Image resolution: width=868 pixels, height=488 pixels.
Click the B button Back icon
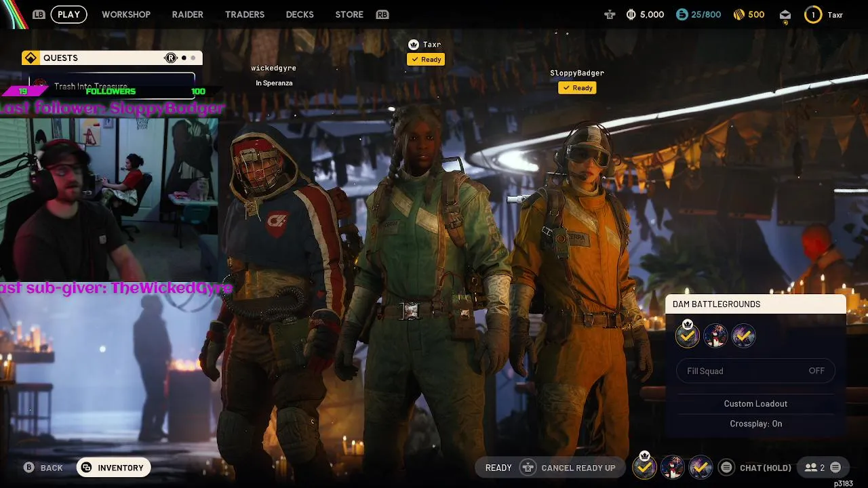click(28, 468)
